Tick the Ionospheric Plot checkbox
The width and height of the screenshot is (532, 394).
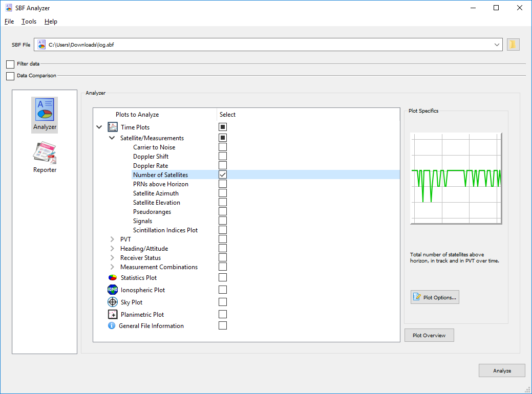tap(223, 290)
